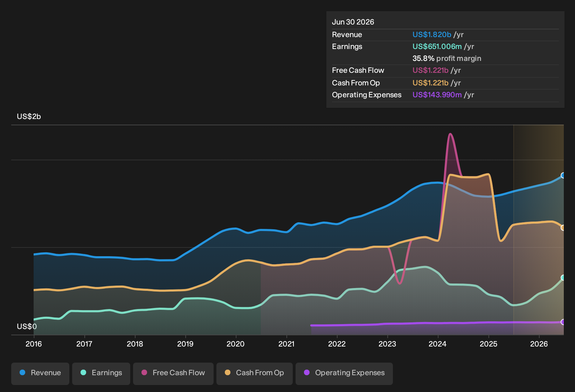Toggle the Operating Expenses legend button
The width and height of the screenshot is (575, 392).
pyautogui.click(x=344, y=373)
